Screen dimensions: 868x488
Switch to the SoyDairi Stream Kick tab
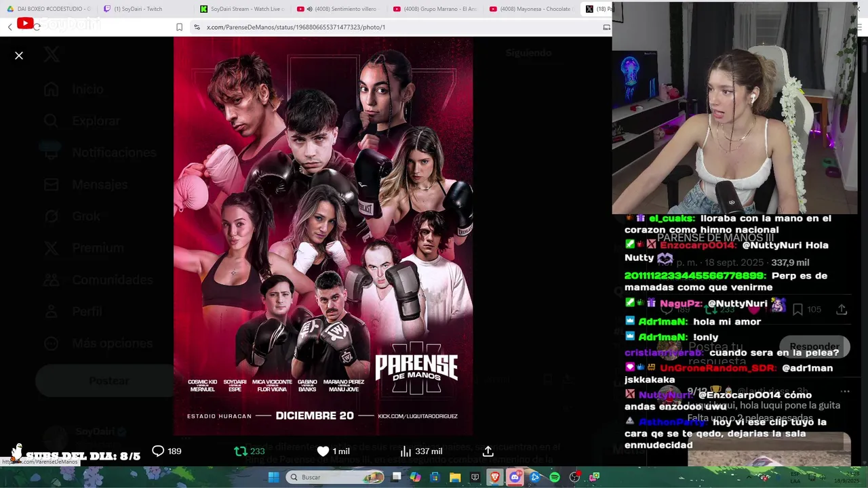point(241,9)
